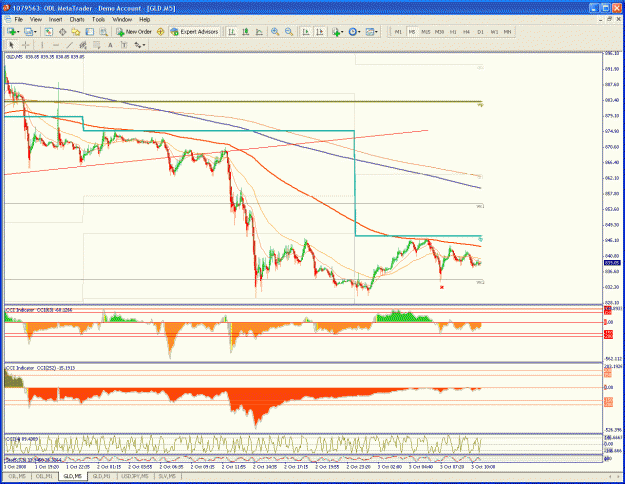Open the New Chart dropdown arrow
The image size is (625, 484).
coord(18,32)
